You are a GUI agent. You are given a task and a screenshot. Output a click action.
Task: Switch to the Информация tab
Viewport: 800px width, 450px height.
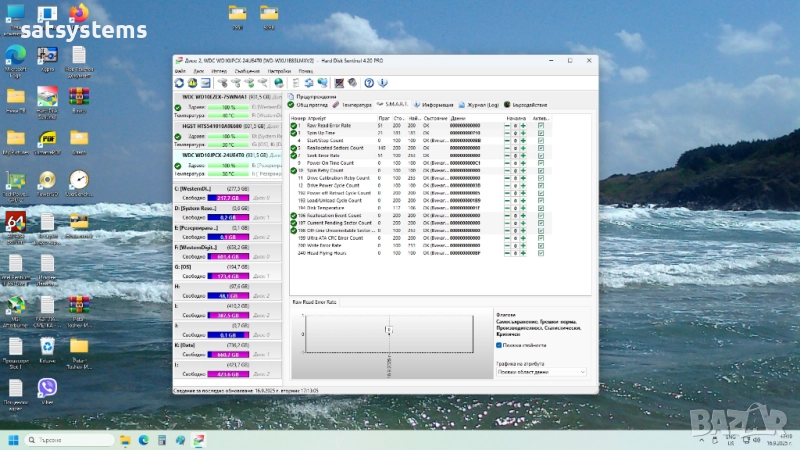tap(436, 104)
